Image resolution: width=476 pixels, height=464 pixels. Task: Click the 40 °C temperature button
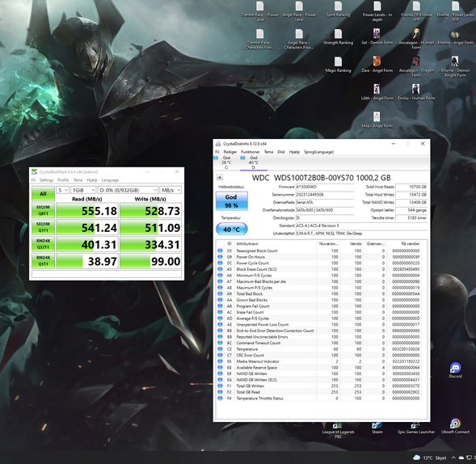(x=232, y=230)
